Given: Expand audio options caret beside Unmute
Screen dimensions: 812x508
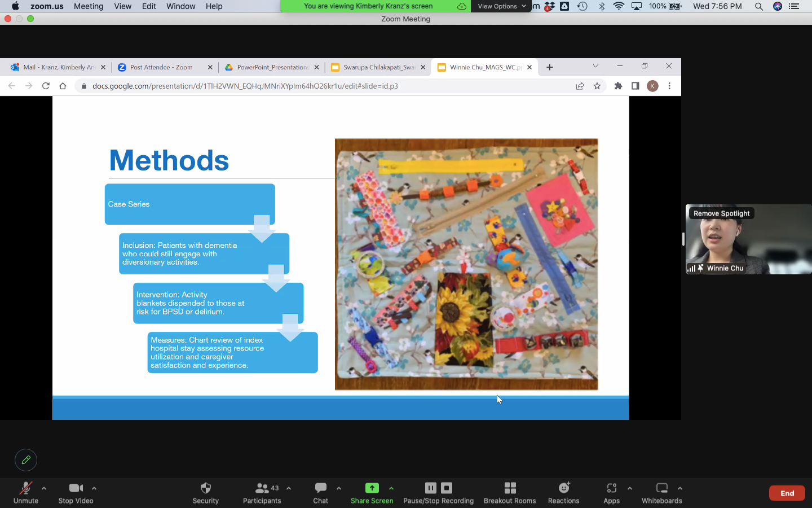Looking at the screenshot, I should [x=44, y=488].
